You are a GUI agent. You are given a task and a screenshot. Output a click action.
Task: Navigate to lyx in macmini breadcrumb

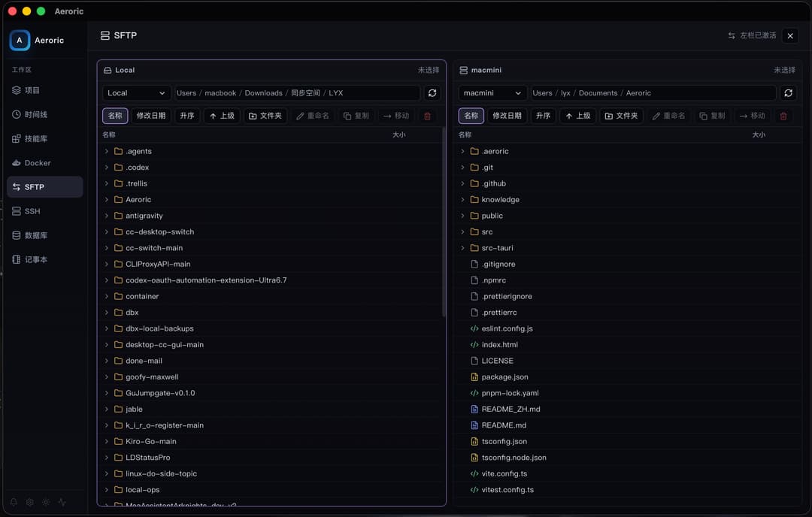click(565, 93)
